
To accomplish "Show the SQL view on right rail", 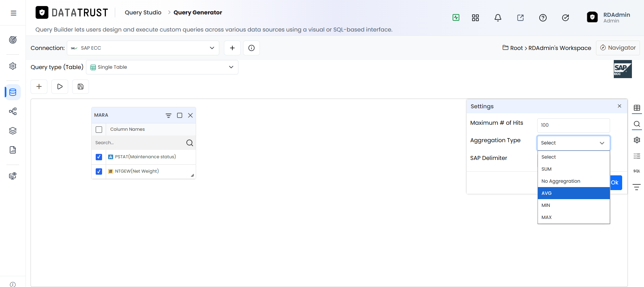I will [x=637, y=171].
